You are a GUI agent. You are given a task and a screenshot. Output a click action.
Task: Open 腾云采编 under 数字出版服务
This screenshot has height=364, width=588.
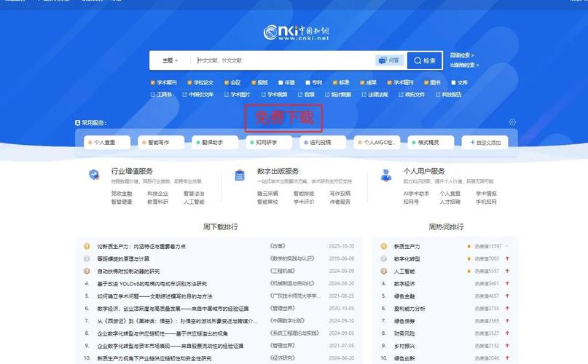tap(267, 194)
